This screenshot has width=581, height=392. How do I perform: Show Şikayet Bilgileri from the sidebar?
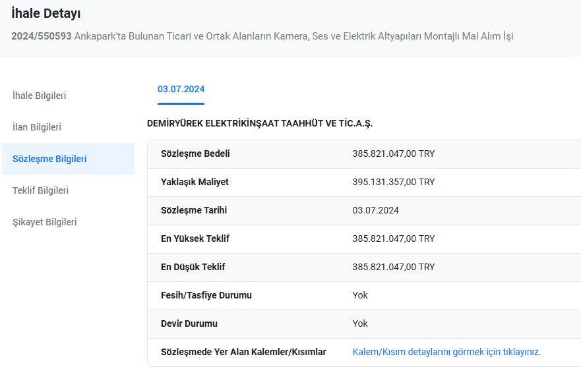pyautogui.click(x=44, y=222)
